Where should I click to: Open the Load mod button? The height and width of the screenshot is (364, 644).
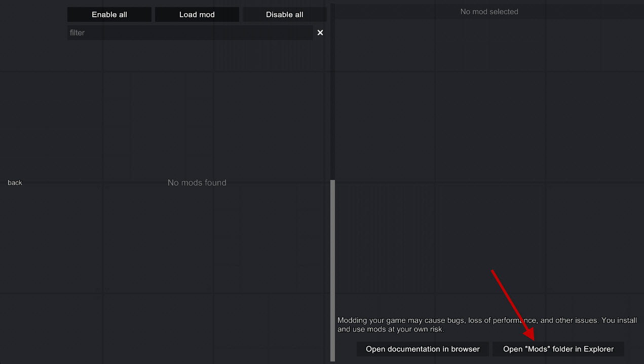tap(197, 15)
